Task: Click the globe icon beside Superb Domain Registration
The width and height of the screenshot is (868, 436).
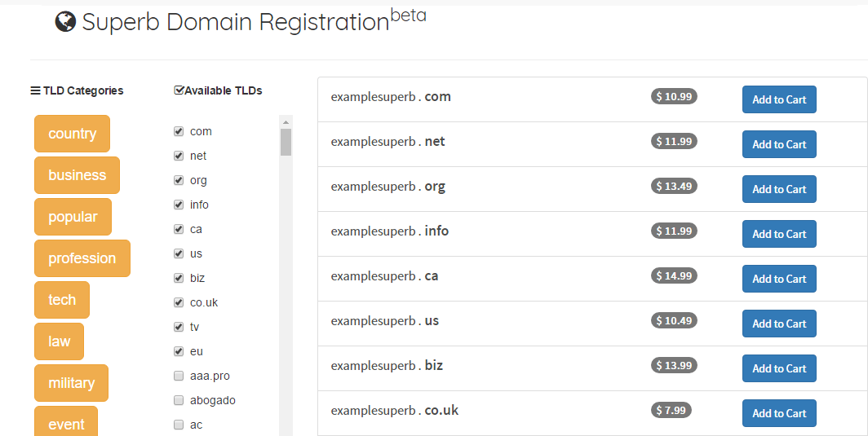Action: coord(65,22)
